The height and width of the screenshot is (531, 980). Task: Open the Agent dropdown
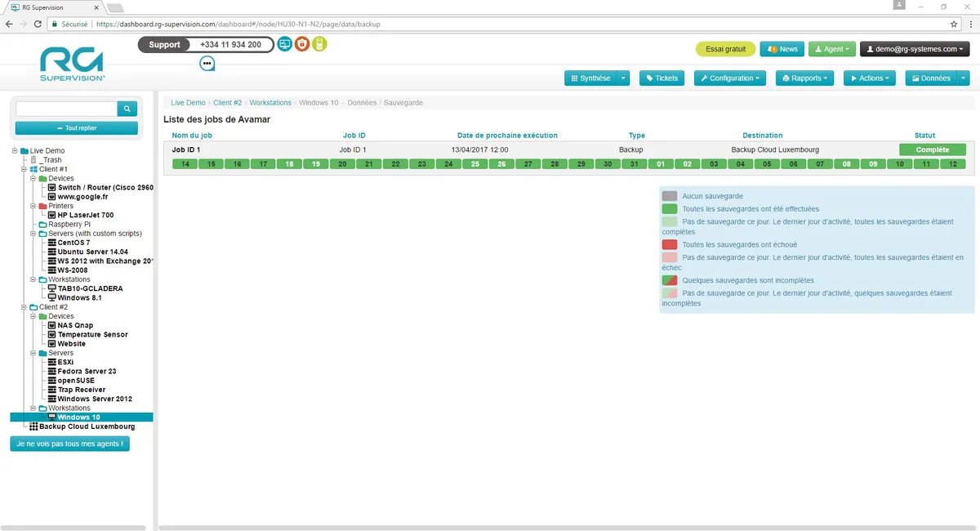[x=832, y=49]
